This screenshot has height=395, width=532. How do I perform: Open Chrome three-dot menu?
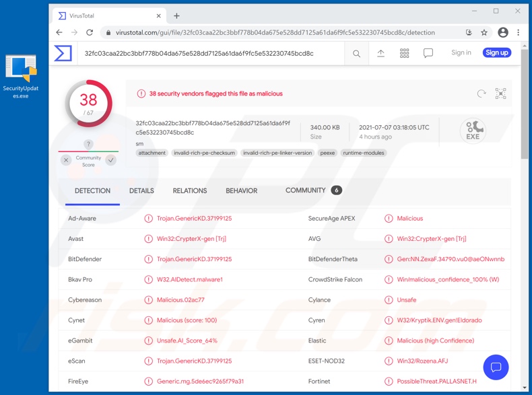(518, 32)
